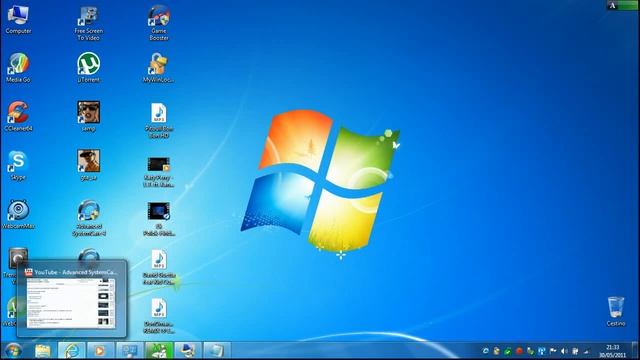Launch the Skype desktop shortcut
The image size is (640, 360).
[18, 165]
